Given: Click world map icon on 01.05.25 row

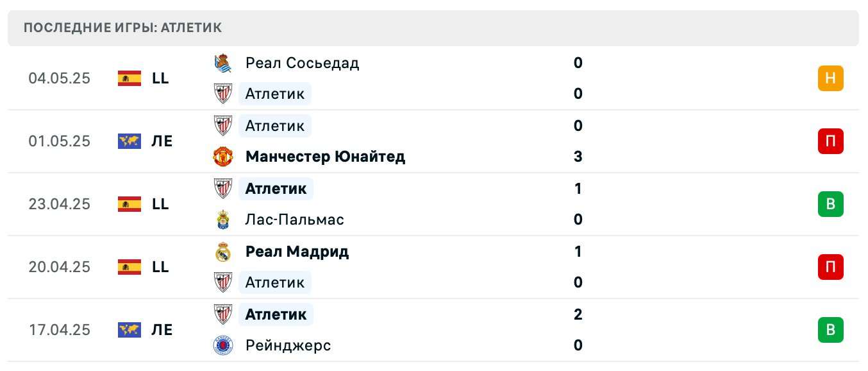Looking at the screenshot, I should tap(129, 141).
